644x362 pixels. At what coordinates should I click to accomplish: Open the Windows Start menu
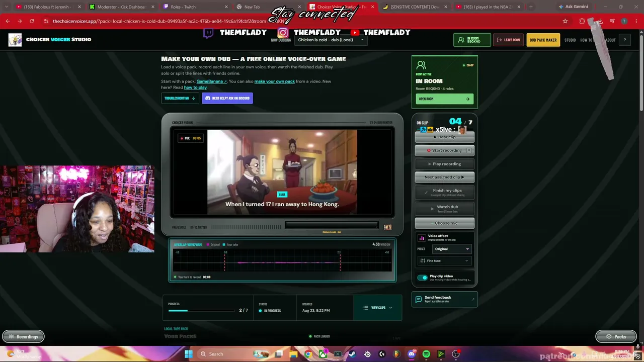click(x=188, y=354)
